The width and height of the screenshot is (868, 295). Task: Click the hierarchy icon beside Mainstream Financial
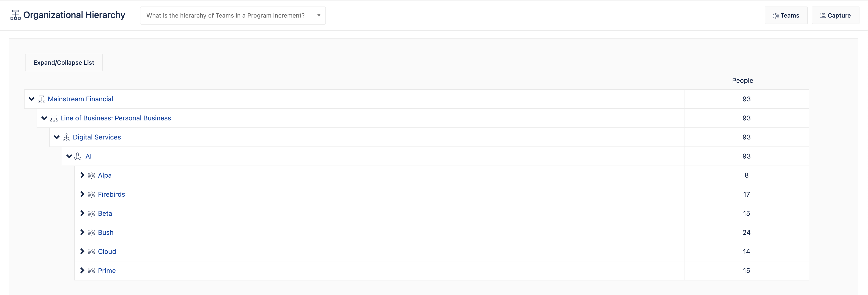pos(41,99)
